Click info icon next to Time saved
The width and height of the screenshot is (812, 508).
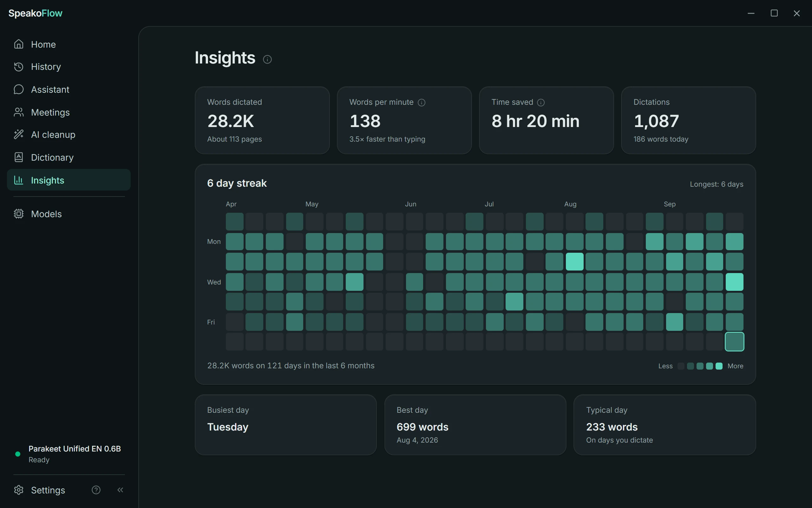pyautogui.click(x=541, y=103)
